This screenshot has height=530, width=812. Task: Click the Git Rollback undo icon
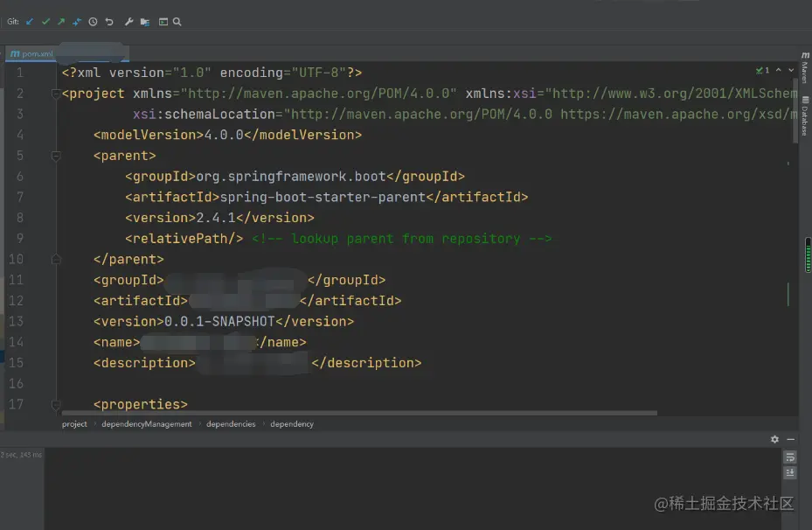point(109,22)
